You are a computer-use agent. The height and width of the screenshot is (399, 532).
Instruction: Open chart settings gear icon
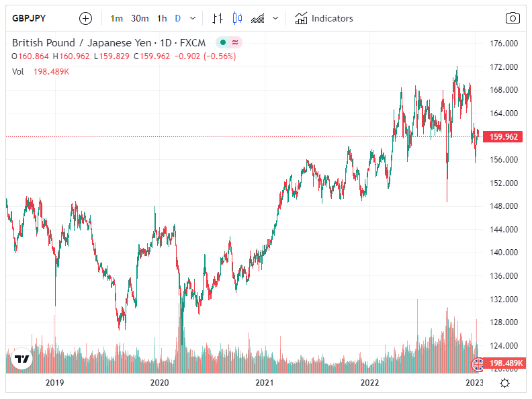point(504,382)
